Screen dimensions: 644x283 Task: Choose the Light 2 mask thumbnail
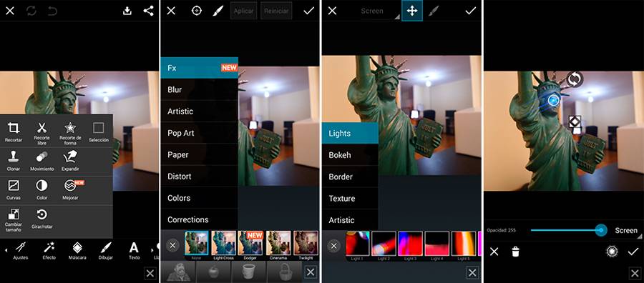tap(384, 246)
